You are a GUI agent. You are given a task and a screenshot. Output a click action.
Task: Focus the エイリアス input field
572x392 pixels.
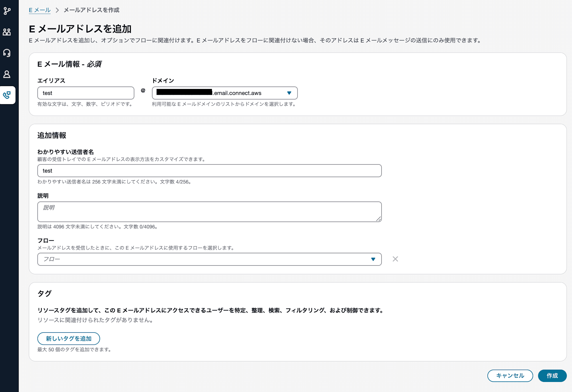pyautogui.click(x=86, y=93)
